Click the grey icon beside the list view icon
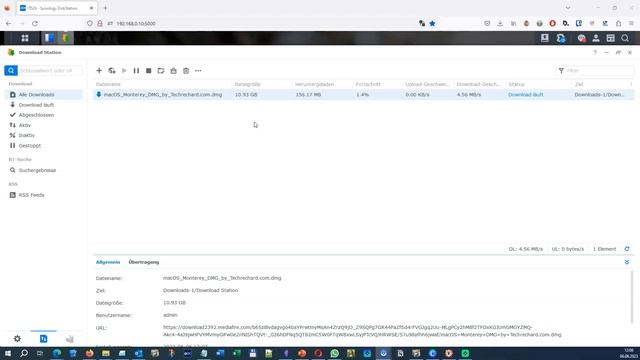This screenshot has height=360, width=640. coord(70,339)
